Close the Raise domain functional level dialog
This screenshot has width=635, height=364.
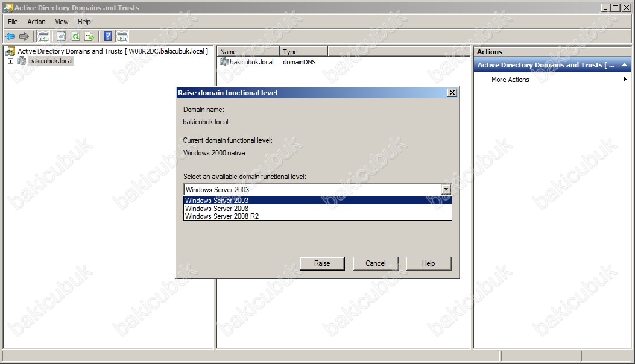[452, 93]
